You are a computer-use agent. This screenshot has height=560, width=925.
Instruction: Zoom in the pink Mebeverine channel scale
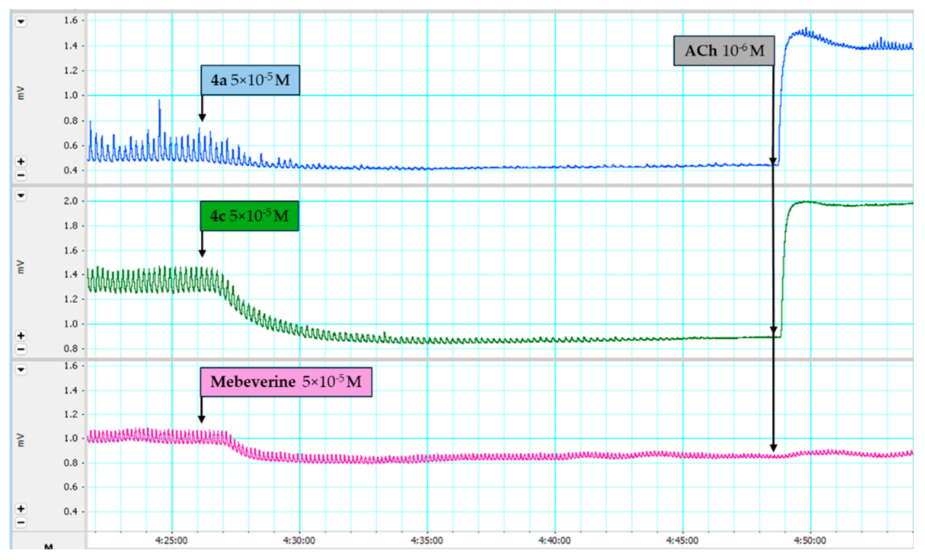tap(21, 509)
